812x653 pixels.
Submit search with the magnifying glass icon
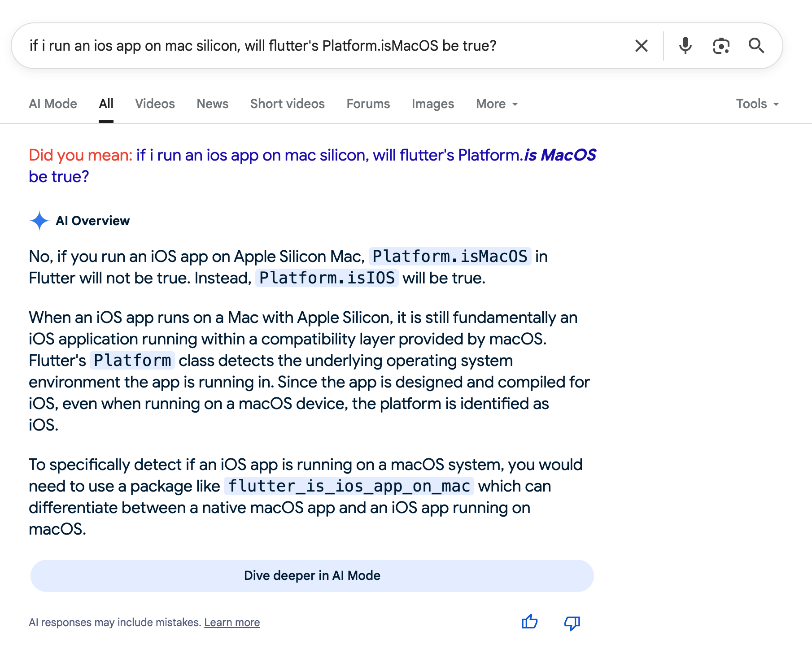(756, 46)
